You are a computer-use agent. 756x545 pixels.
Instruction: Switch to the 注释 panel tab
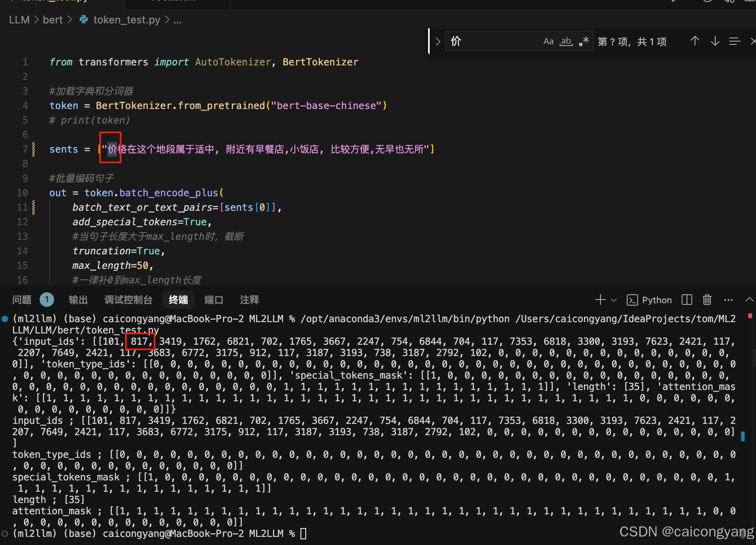(249, 300)
